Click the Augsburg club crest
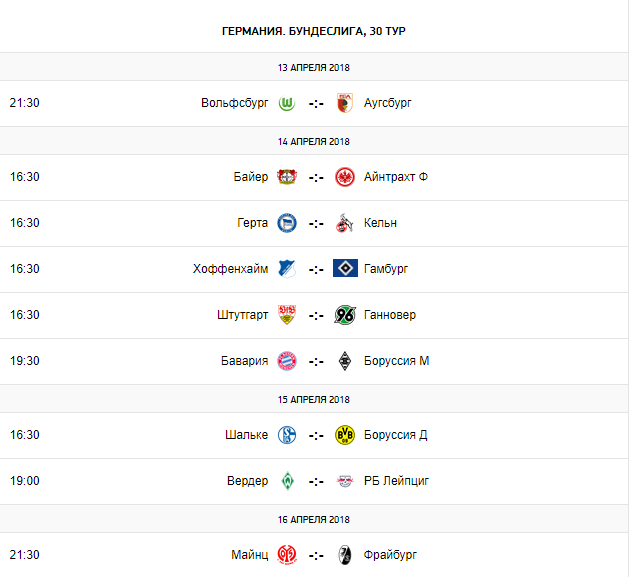629x577 pixels. (345, 103)
